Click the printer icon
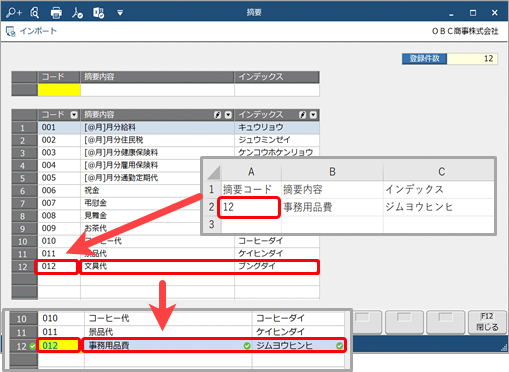 [x=56, y=13]
